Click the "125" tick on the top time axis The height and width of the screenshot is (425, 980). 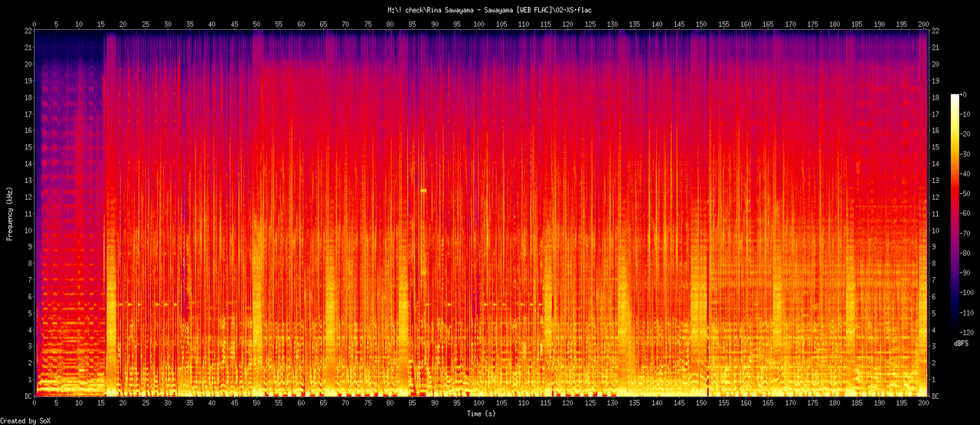[590, 24]
